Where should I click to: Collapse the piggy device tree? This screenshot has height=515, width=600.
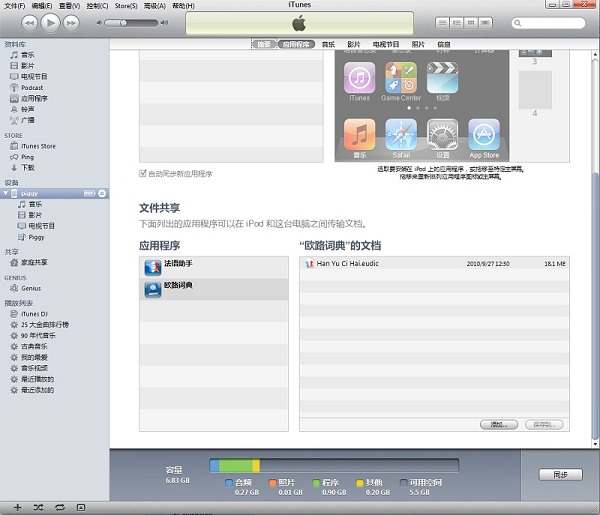click(5, 194)
